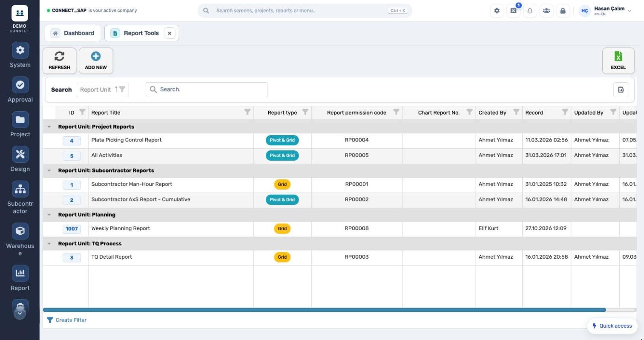Open report ID 4
This screenshot has width=644, height=340.
click(72, 141)
